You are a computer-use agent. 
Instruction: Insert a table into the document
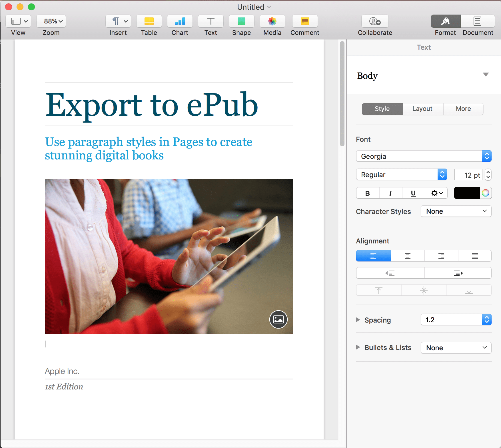[x=149, y=21]
